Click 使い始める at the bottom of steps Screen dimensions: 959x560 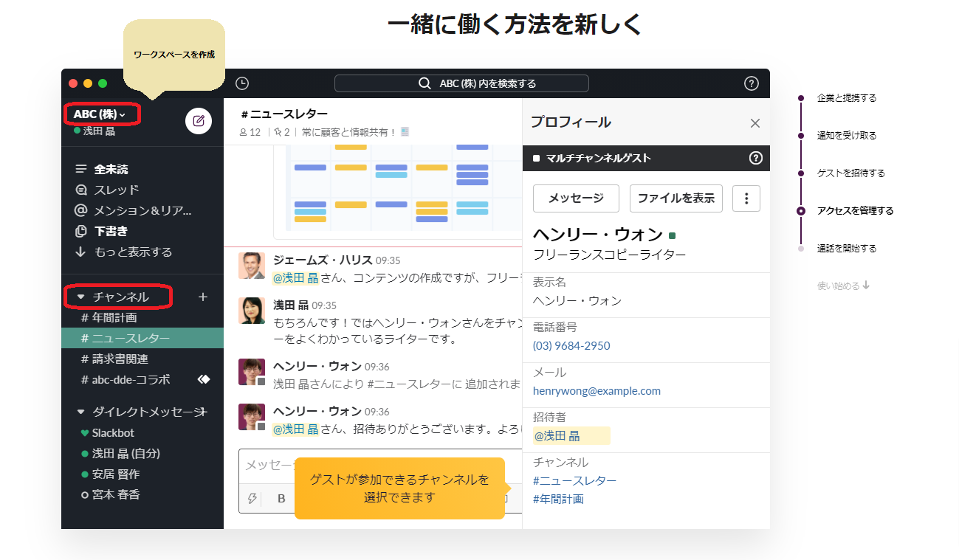844,286
